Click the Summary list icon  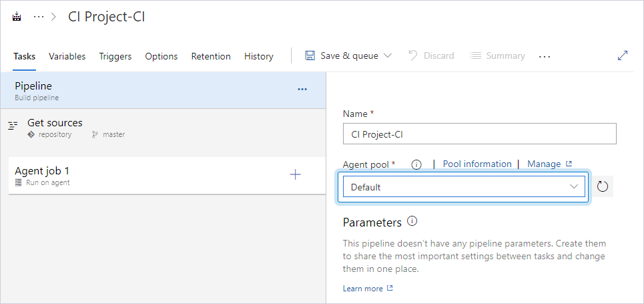click(x=475, y=55)
